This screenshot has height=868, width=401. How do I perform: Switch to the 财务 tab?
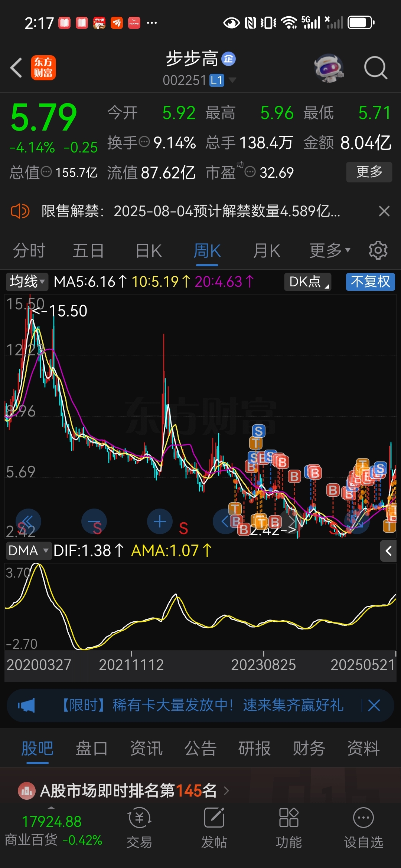[309, 748]
